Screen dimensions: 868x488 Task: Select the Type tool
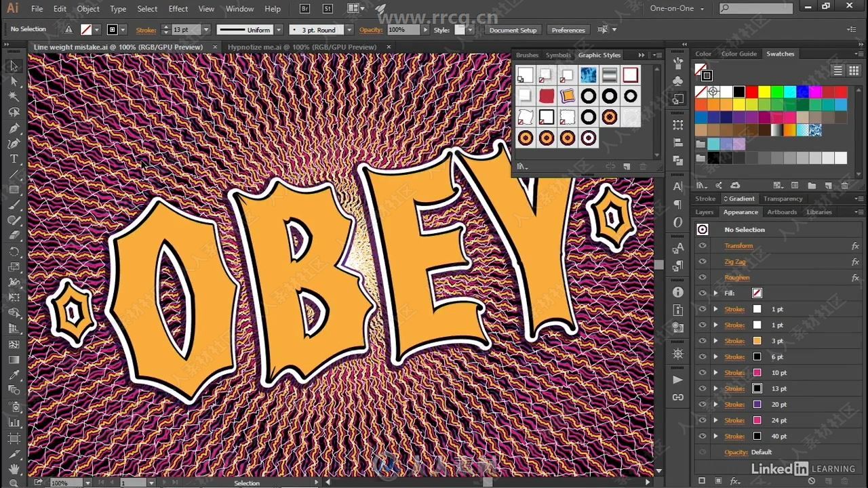point(14,159)
